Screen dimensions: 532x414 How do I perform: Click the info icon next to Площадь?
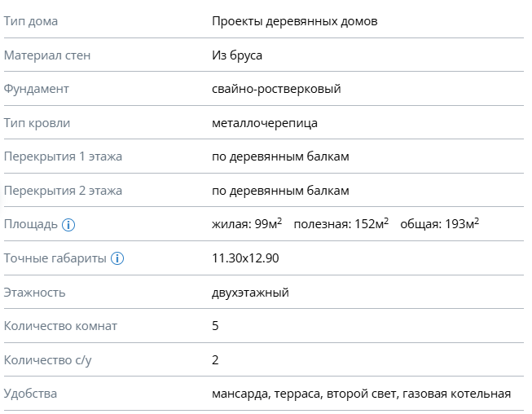tap(69, 225)
